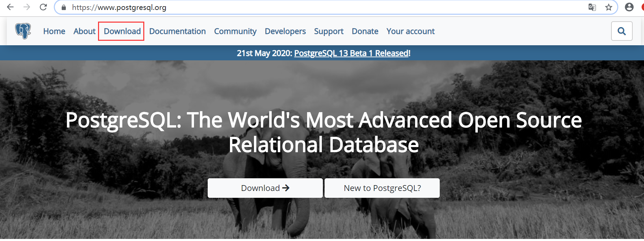
Task: Click the browser back arrow
Action: (10, 7)
